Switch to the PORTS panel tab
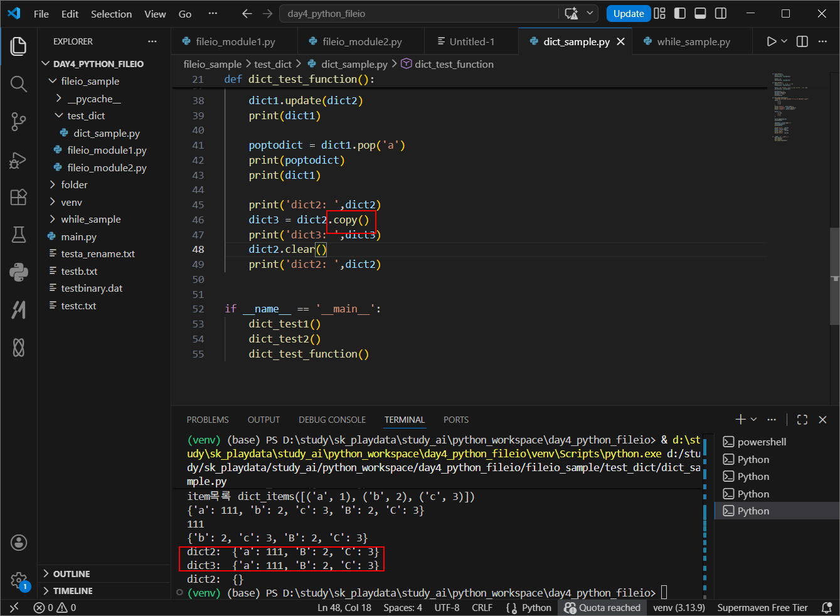Screen dimensions: 840x616 click(456, 420)
